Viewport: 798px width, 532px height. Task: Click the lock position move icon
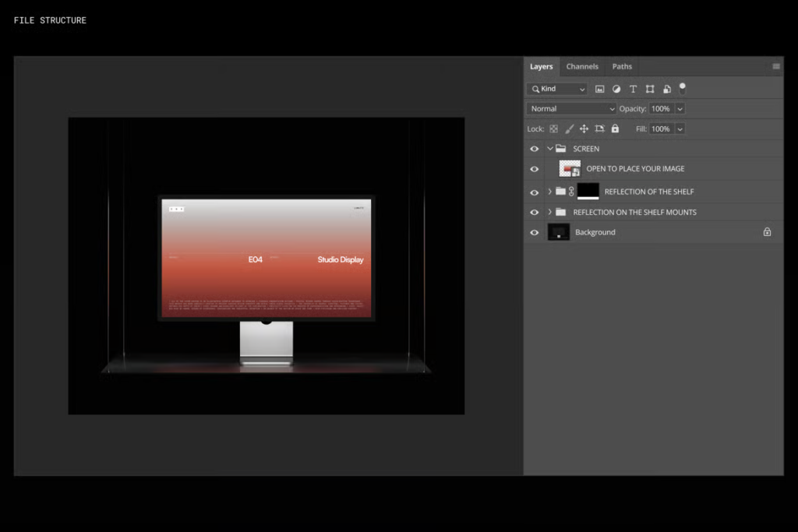click(x=584, y=129)
